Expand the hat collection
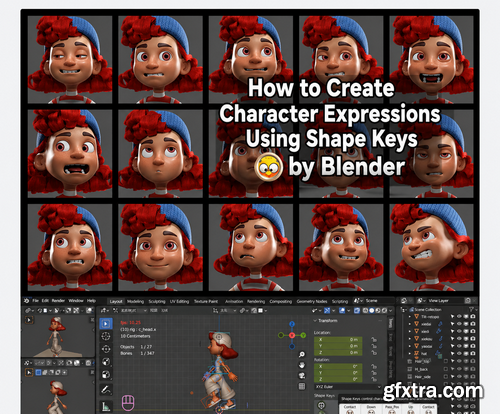The width and height of the screenshot is (500, 414). [x=410, y=353]
